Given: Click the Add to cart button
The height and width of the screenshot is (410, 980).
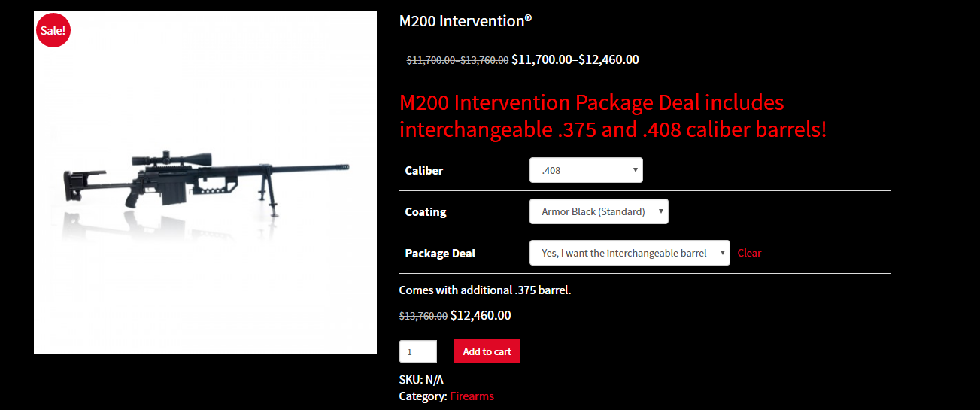Looking at the screenshot, I should click(487, 351).
